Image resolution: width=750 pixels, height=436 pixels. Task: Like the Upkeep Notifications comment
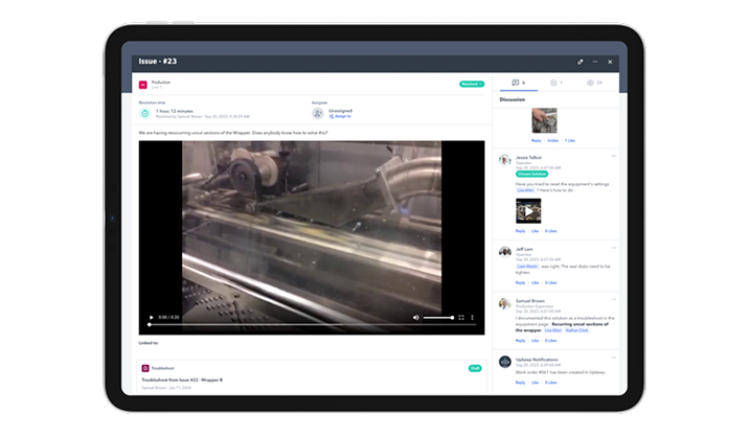[x=535, y=382]
